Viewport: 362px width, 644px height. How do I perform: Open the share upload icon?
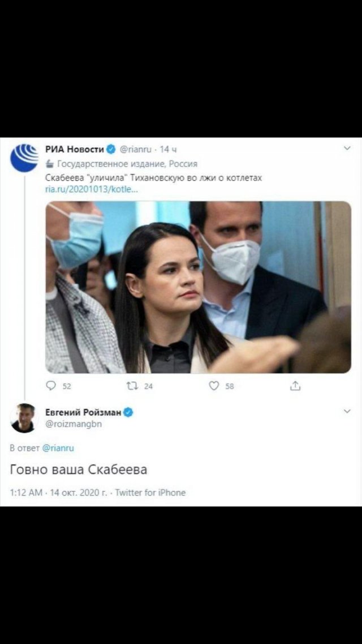coord(295,386)
